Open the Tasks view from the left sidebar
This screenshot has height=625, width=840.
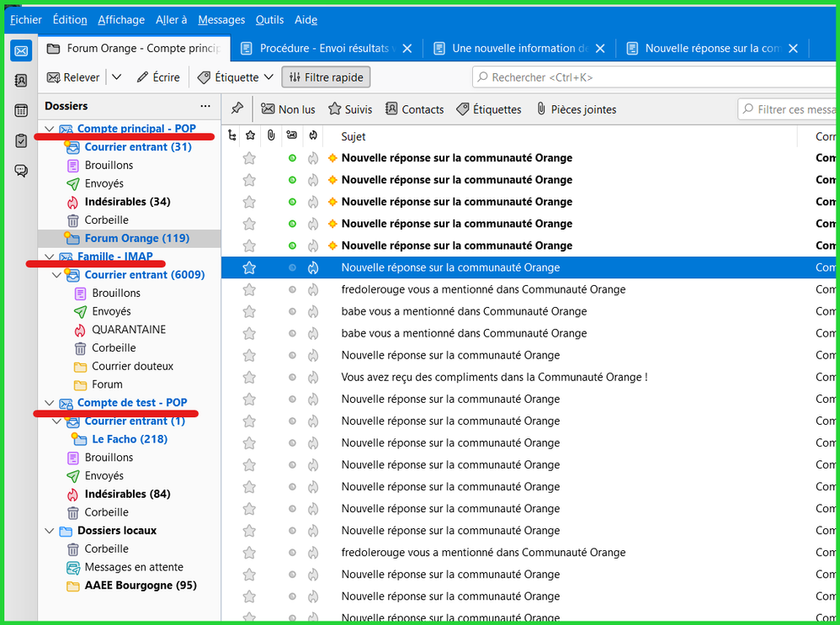(21, 140)
